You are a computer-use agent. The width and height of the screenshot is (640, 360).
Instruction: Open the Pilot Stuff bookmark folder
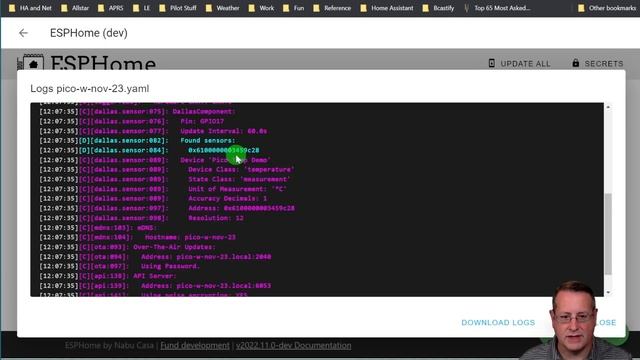click(178, 8)
